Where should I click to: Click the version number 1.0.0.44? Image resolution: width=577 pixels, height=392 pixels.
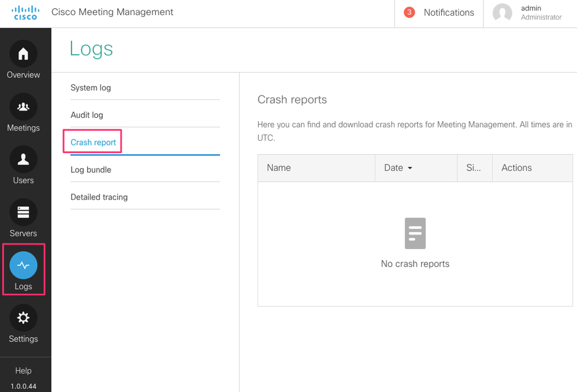pyautogui.click(x=23, y=386)
